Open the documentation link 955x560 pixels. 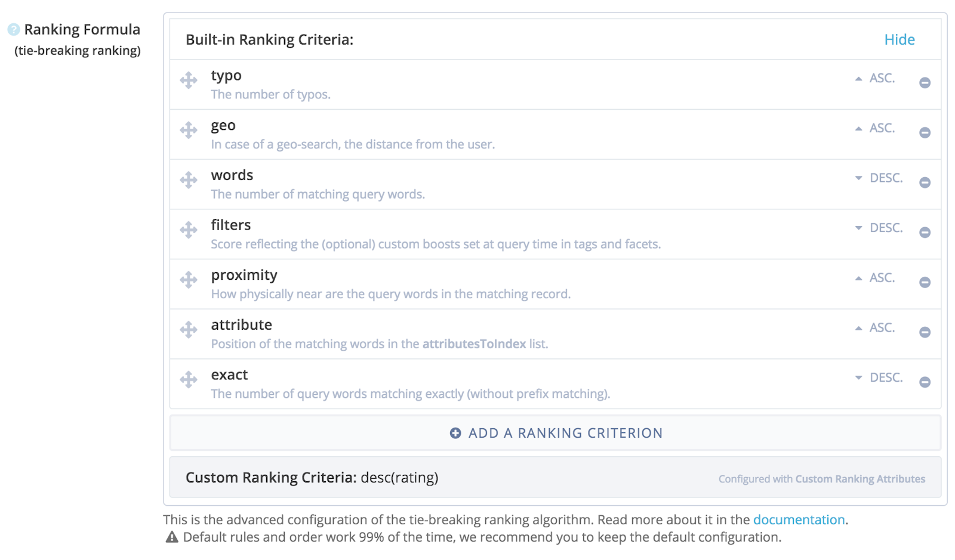(799, 519)
